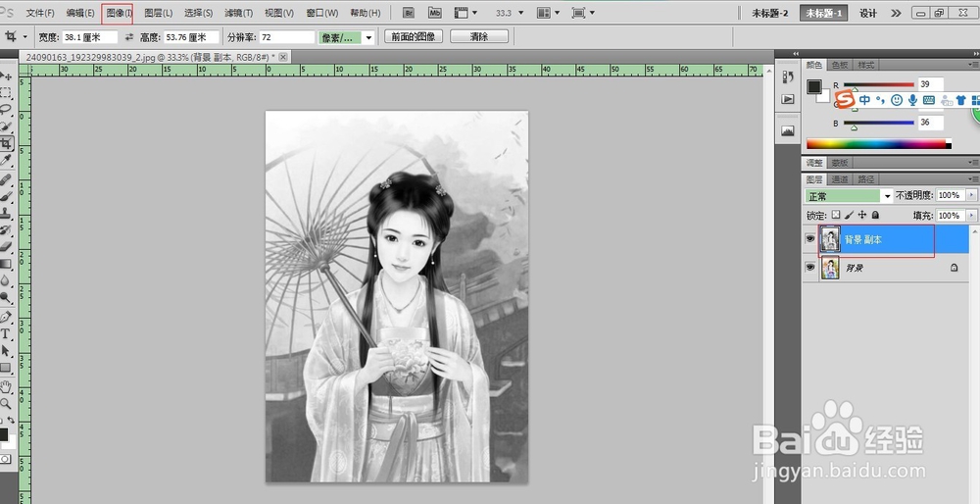Image resolution: width=980 pixels, height=504 pixels.
Task: Select the 背景 副本 layer thumbnail
Action: (830, 239)
